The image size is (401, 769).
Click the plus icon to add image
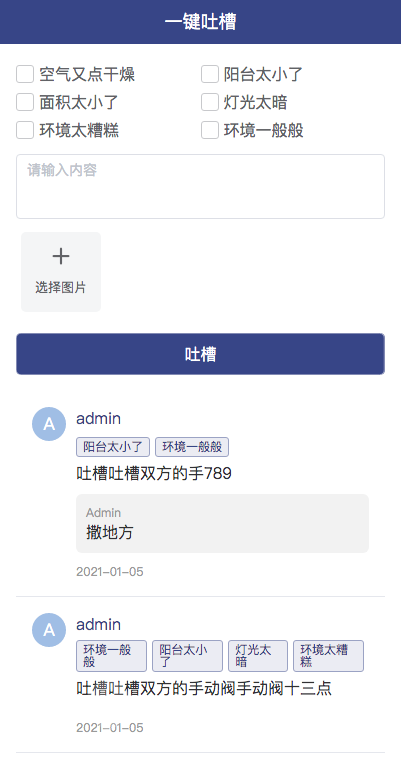tap(61, 256)
